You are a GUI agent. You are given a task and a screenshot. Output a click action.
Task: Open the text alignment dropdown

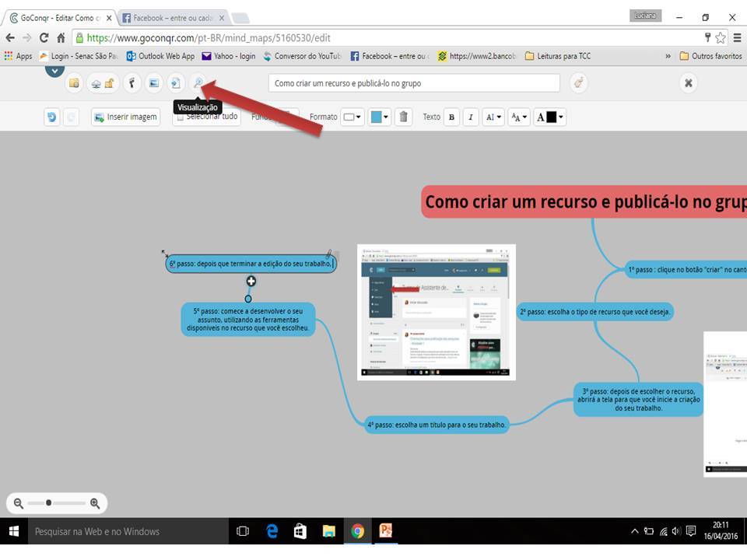tap(493, 117)
